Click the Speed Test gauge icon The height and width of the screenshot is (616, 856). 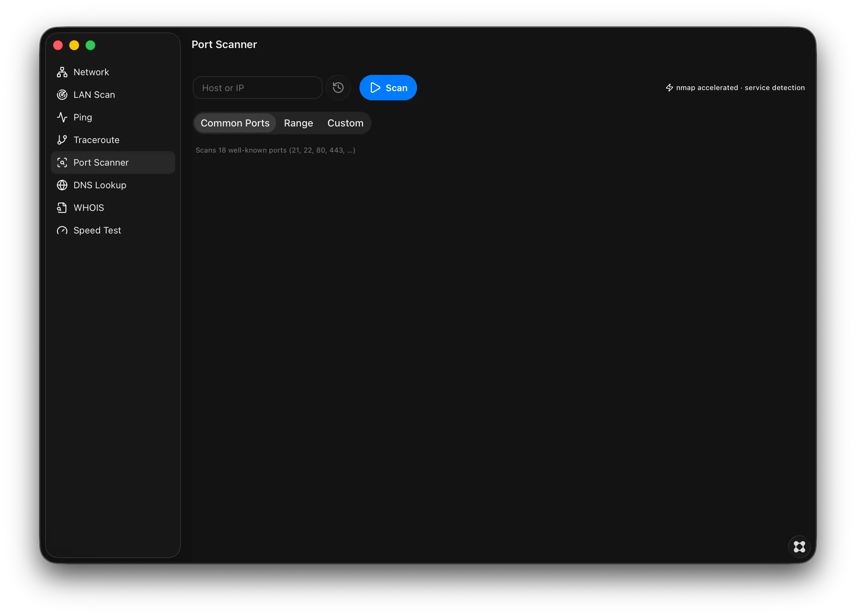pyautogui.click(x=62, y=231)
